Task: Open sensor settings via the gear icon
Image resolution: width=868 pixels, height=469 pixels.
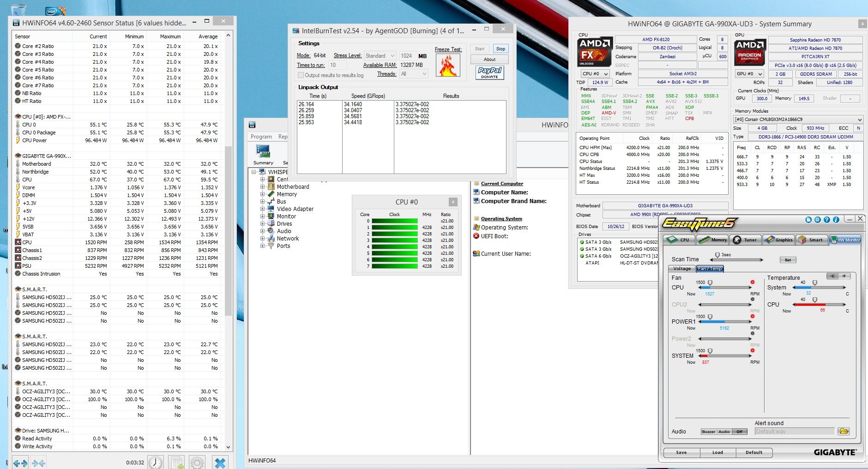Action: click(197, 462)
